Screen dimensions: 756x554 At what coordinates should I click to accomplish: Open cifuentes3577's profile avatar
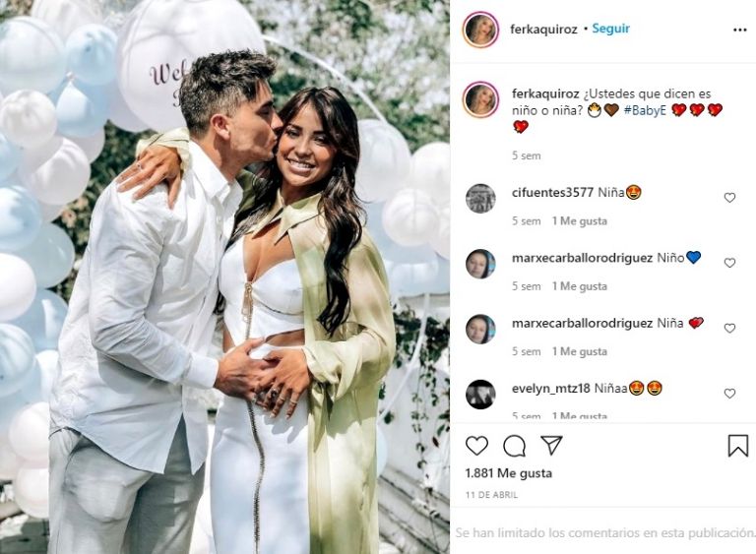[x=480, y=198]
